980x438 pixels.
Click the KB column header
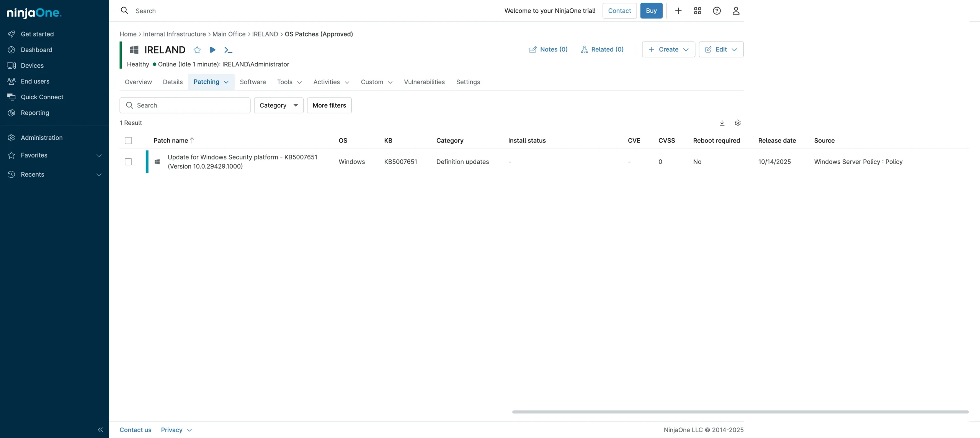pos(388,141)
